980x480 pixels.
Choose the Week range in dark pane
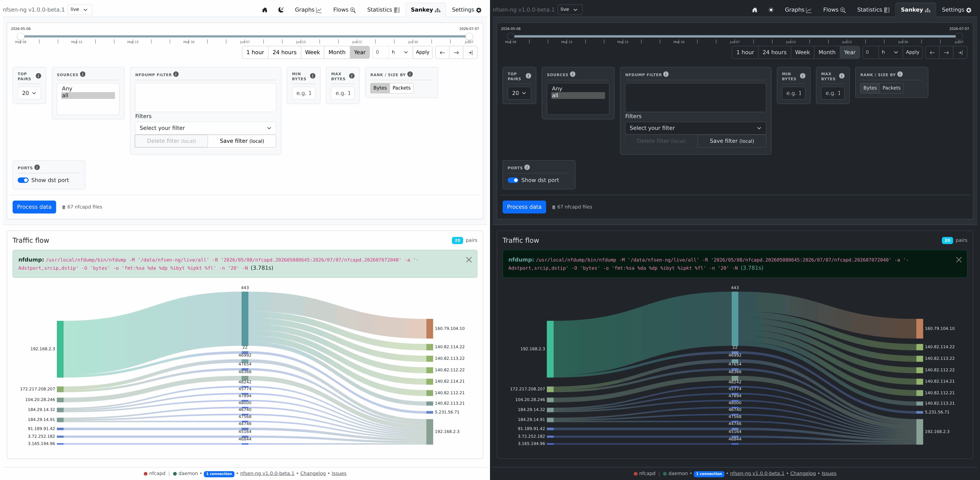coord(802,52)
